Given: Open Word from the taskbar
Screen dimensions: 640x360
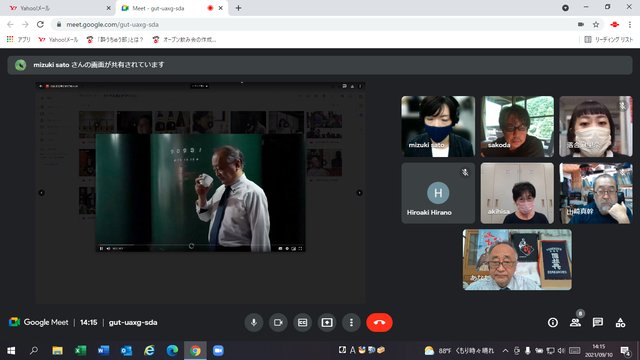Looking at the screenshot, I should (103, 351).
